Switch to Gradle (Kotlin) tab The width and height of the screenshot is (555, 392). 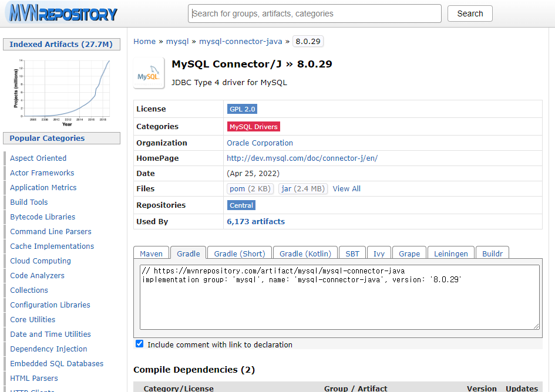click(305, 254)
